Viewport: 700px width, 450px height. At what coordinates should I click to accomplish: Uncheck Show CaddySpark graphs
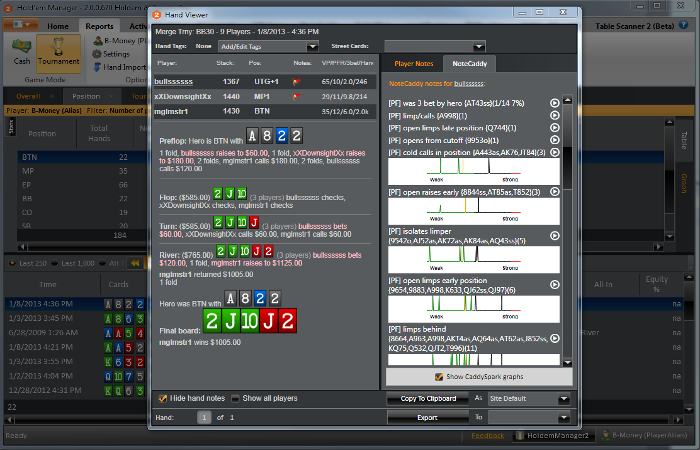tap(439, 377)
